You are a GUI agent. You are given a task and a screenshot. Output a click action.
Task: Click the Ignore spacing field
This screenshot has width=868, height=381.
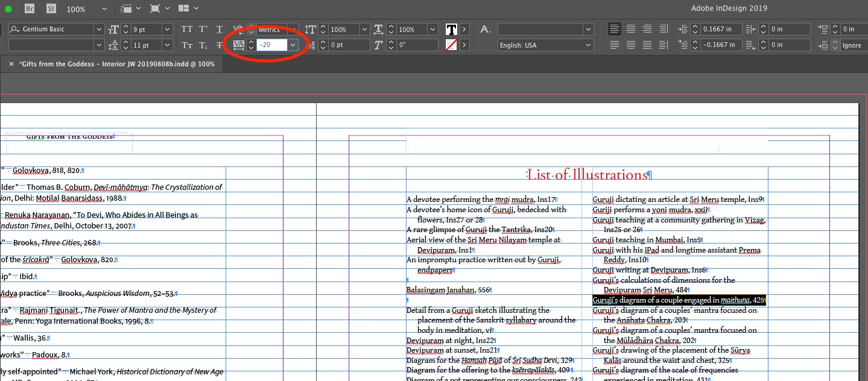(x=854, y=45)
